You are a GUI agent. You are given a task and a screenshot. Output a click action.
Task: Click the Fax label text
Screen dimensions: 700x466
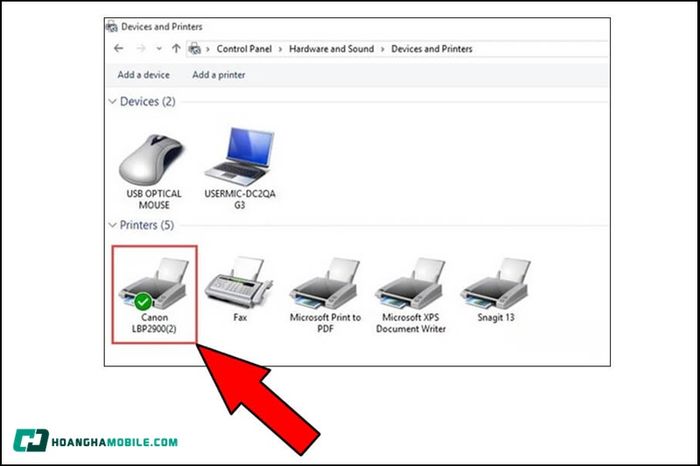point(240,317)
